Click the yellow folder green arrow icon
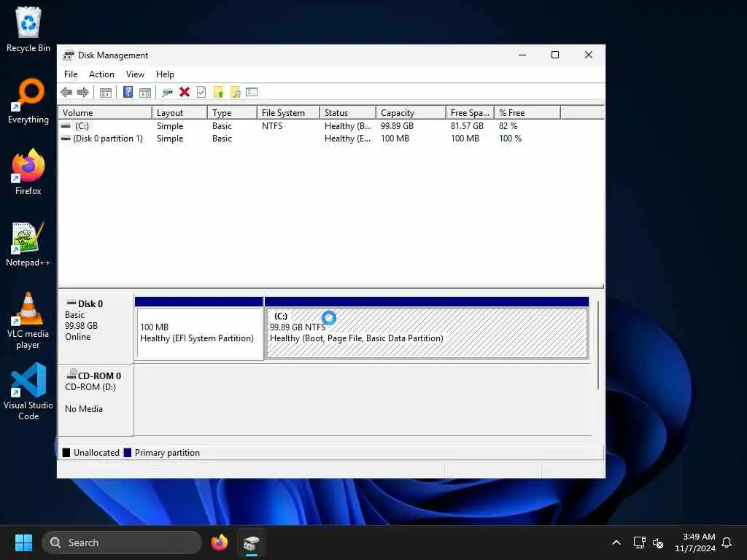 [218, 93]
